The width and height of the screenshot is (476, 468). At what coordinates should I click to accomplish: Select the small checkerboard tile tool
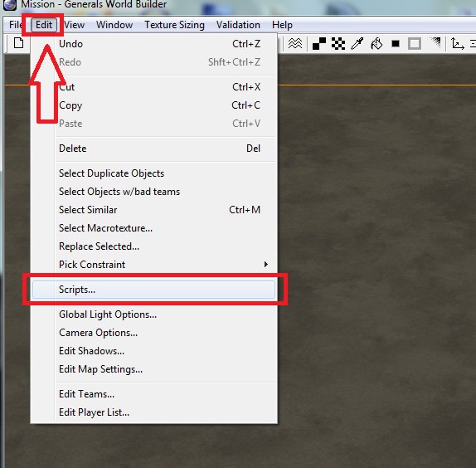tap(338, 44)
